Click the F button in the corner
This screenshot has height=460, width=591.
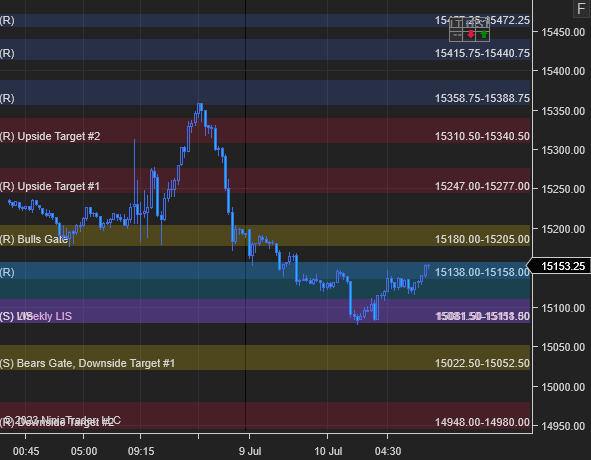pyautogui.click(x=581, y=8)
